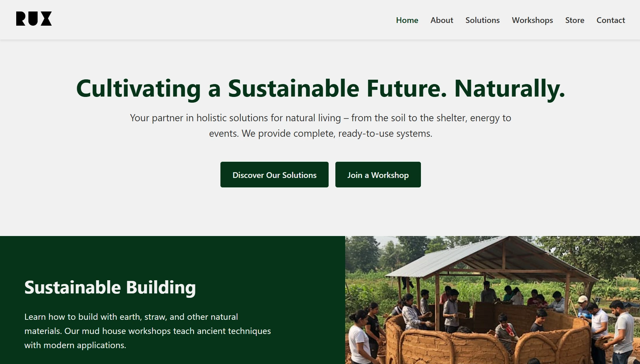Viewport: 640px width, 364px height.
Task: Click the word "Naturally." in the headline
Action: 509,88
